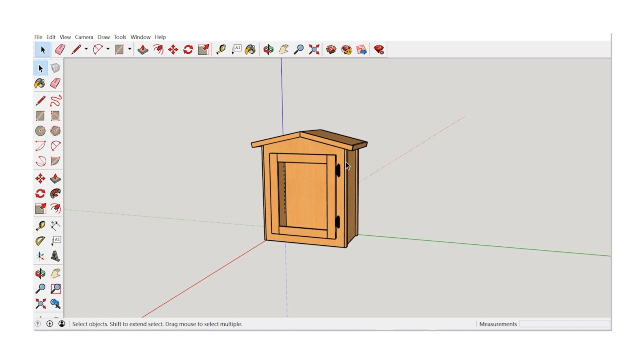Open the Camera menu
The image size is (644, 362).
pos(84,37)
